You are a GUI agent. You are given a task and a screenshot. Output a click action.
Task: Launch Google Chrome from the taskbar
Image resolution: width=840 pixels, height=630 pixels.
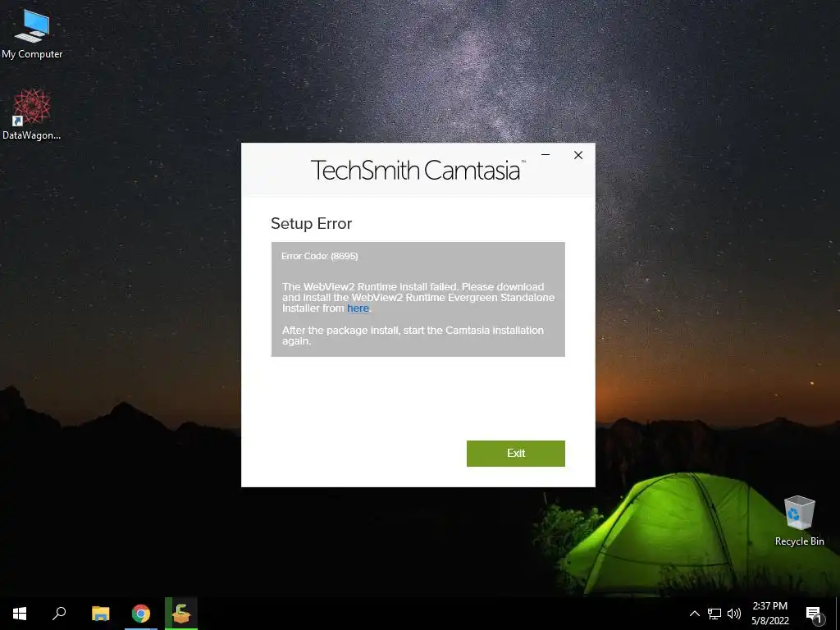141,614
